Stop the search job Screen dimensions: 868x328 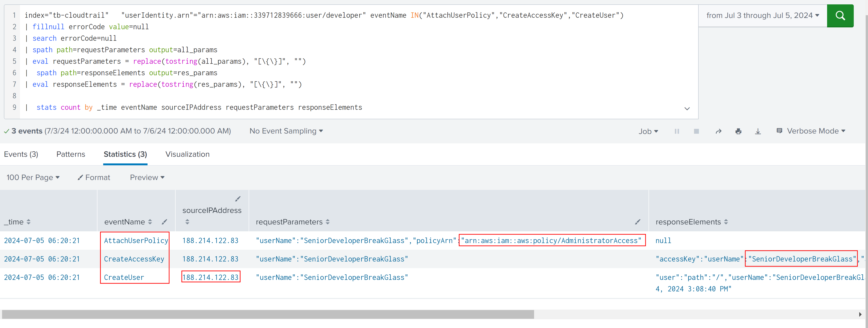point(696,131)
